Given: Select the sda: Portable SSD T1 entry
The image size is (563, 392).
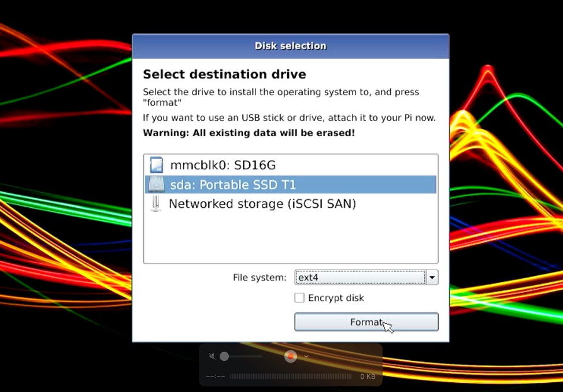Looking at the screenshot, I should (x=233, y=185).
